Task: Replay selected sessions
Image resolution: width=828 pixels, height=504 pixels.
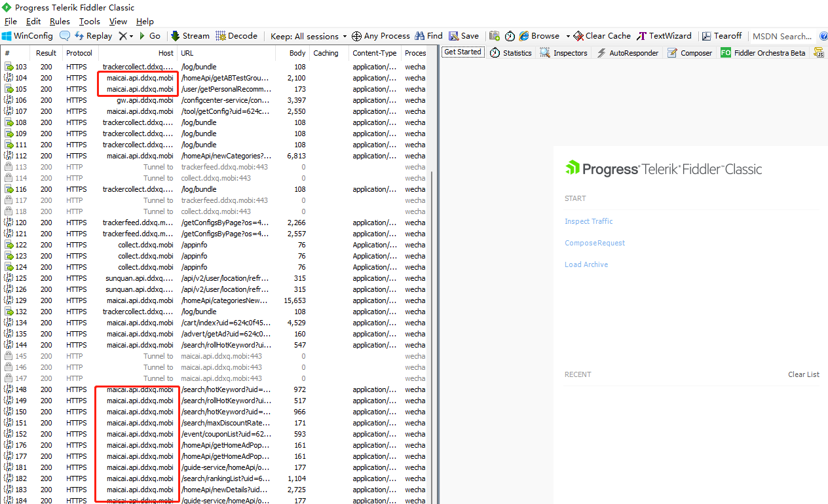Action: click(94, 36)
